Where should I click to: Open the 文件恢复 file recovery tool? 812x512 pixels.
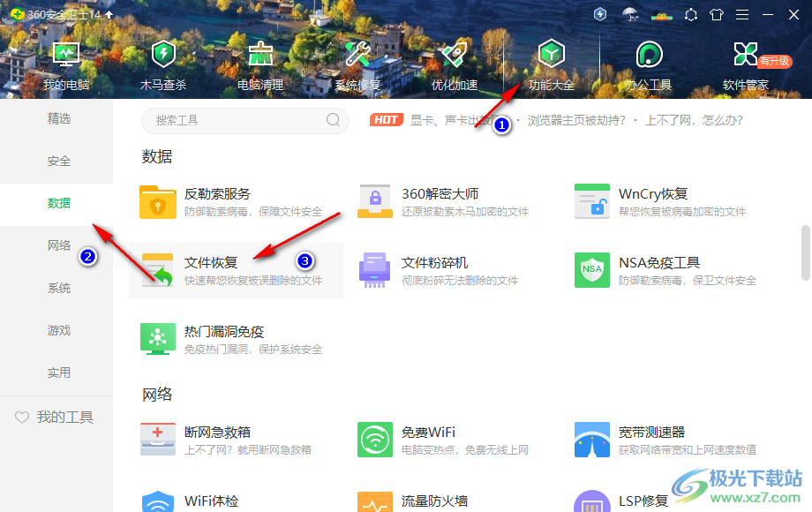pyautogui.click(x=237, y=270)
